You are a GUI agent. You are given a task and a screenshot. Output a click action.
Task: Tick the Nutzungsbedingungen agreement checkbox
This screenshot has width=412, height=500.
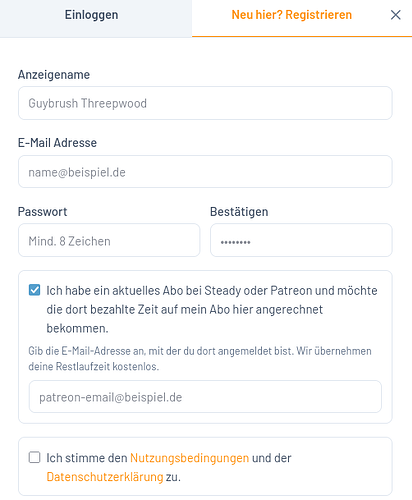pyautogui.click(x=34, y=457)
